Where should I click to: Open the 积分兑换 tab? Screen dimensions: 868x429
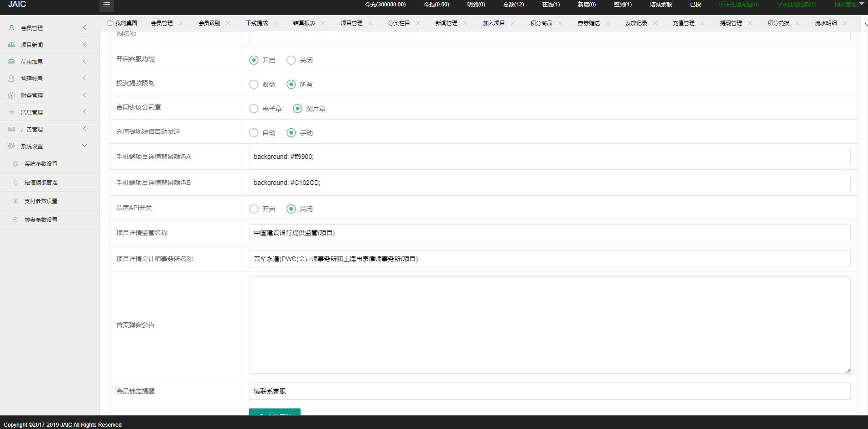pos(778,22)
